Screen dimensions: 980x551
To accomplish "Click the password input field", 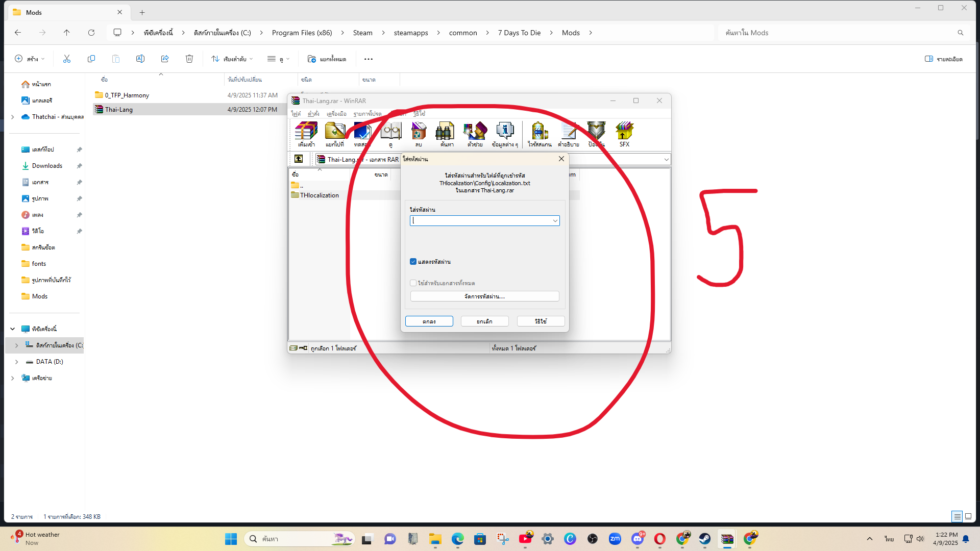I will [x=481, y=221].
